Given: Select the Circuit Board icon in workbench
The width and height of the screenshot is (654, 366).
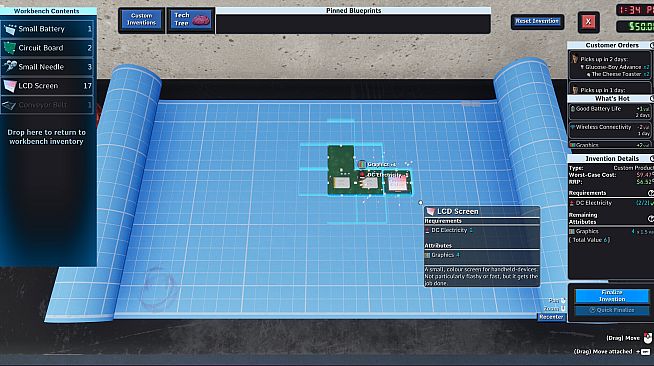Looking at the screenshot, I should (x=10, y=48).
